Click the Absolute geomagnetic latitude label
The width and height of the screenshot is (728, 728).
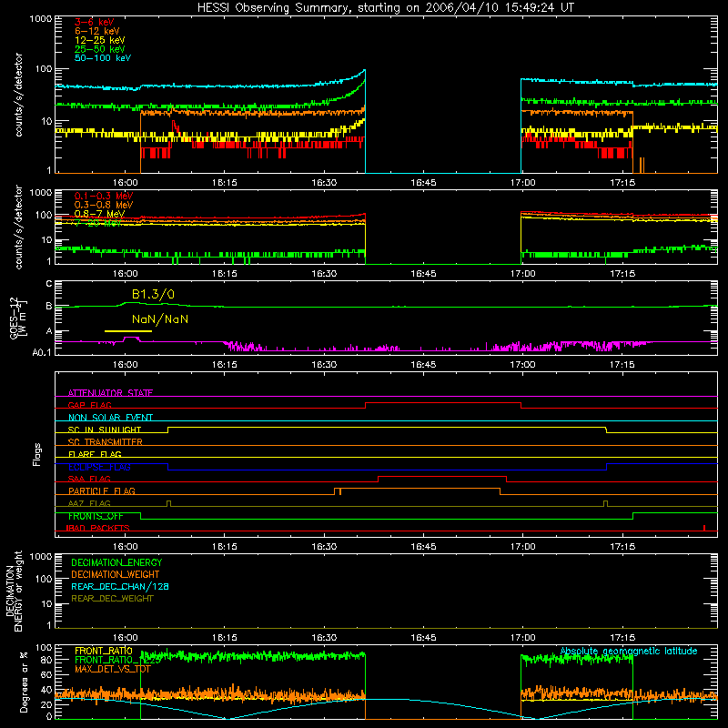(x=629, y=651)
